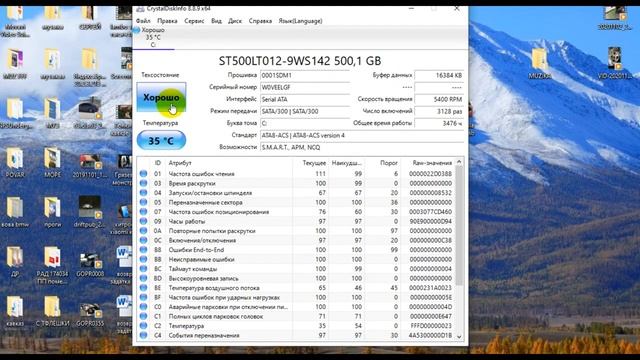Select the С ТЮЛЕШКИ desktop folder

coord(52,311)
